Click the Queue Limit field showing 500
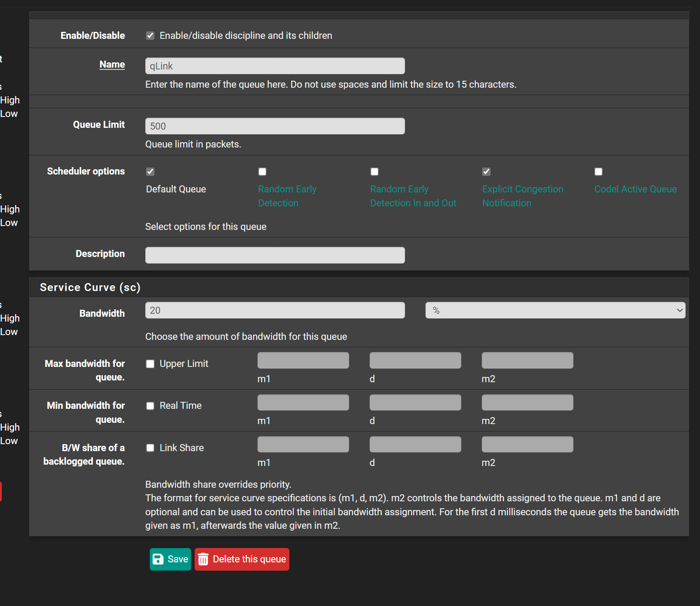700x606 pixels. [275, 126]
